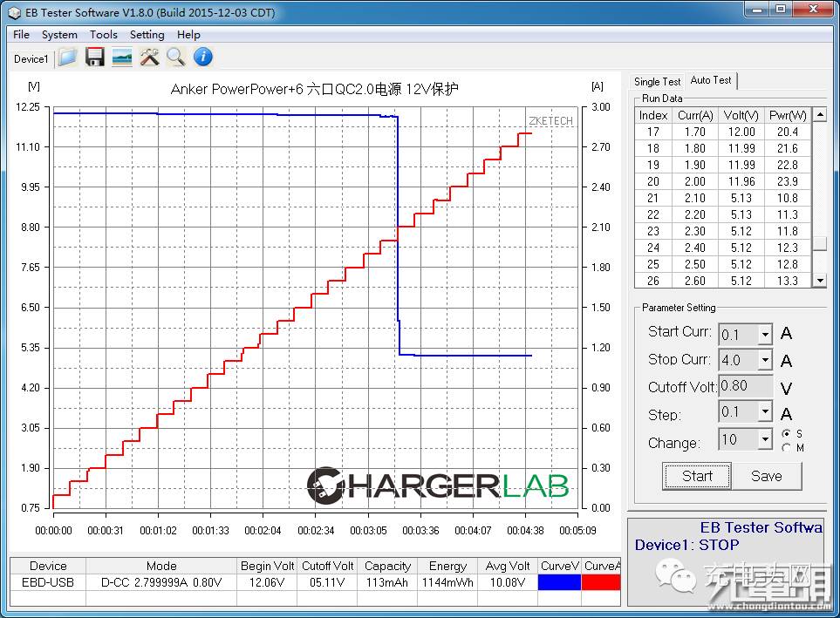Open file with the folder toolbar icon

click(x=67, y=58)
